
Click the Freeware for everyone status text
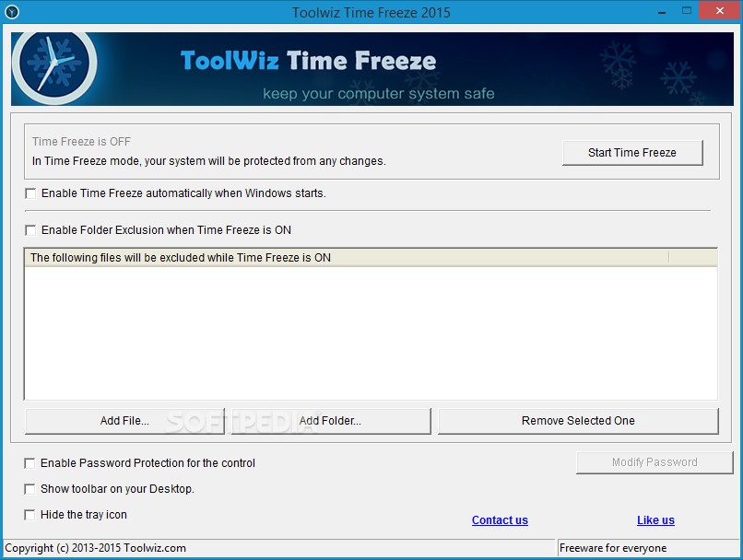613,548
